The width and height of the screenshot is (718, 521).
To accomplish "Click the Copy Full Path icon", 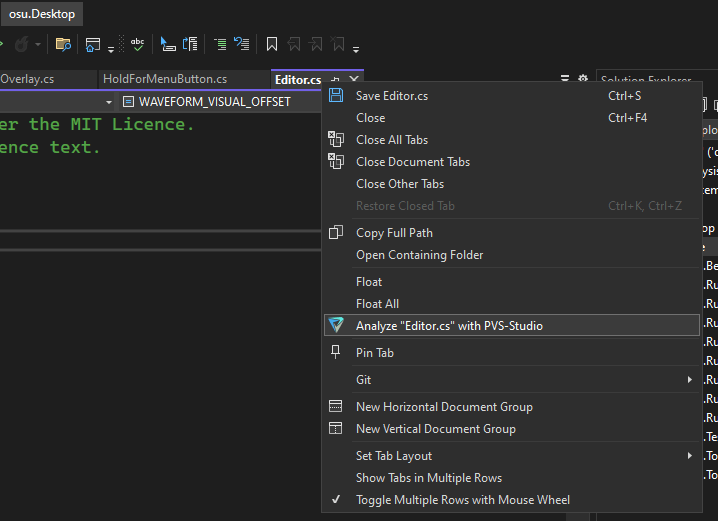I will 336,233.
